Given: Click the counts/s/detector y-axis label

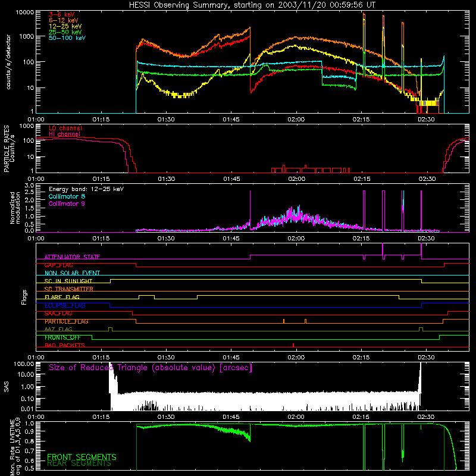Looking at the screenshot, I should click(x=8, y=62).
